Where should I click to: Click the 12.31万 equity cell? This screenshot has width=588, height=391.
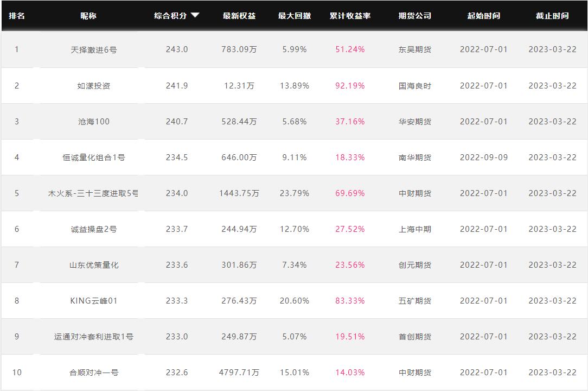pos(239,86)
